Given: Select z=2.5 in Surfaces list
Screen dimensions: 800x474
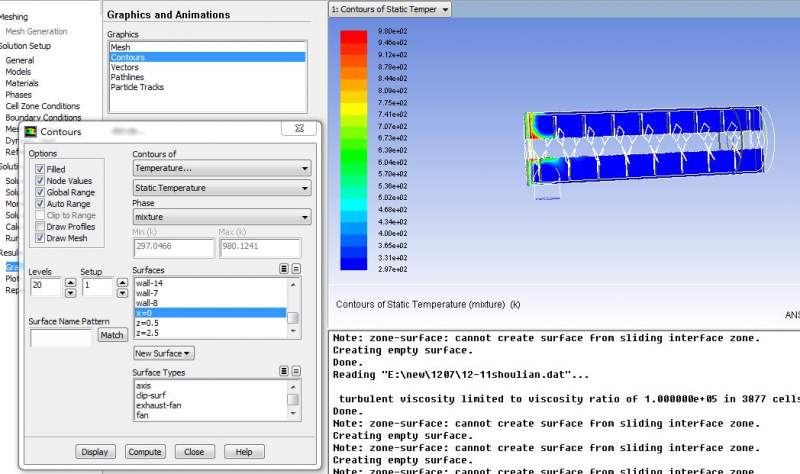Looking at the screenshot, I should click(210, 333).
